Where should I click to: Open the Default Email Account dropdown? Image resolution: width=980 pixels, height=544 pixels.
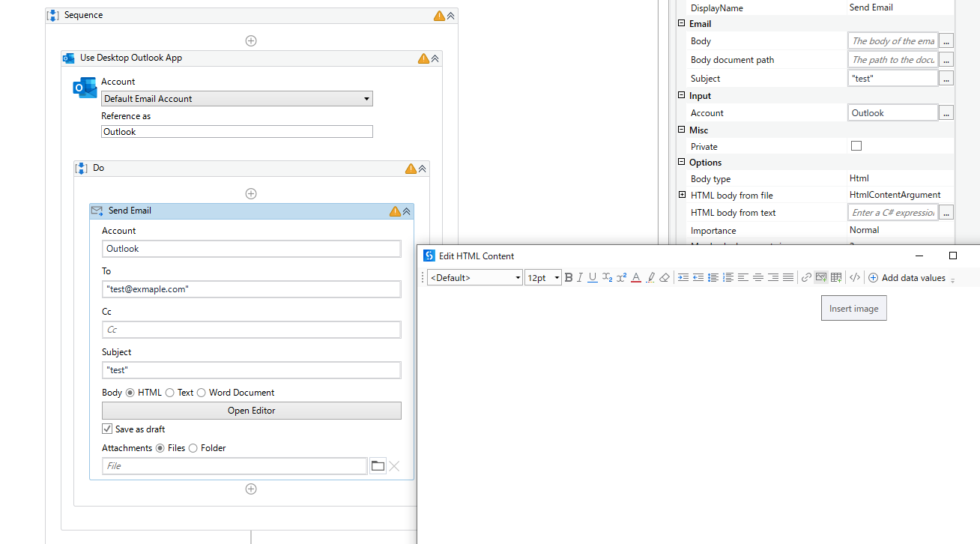[x=366, y=98]
